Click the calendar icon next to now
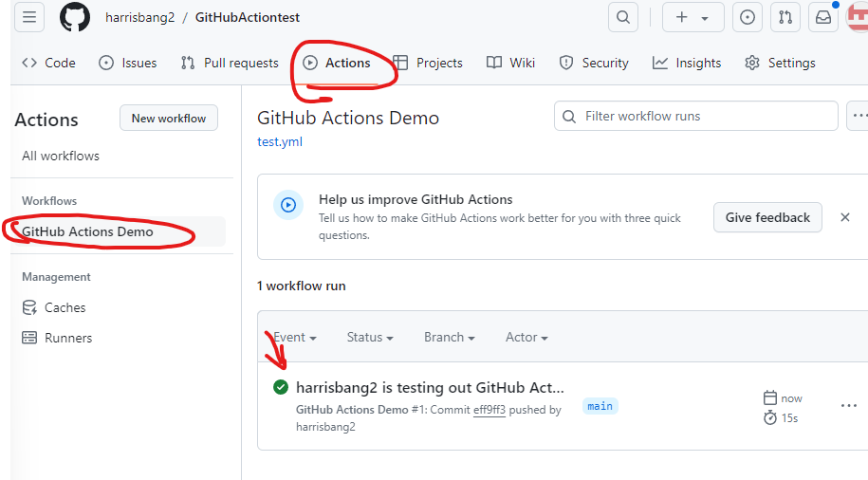Screen dimensions: 868x480 click(770, 397)
